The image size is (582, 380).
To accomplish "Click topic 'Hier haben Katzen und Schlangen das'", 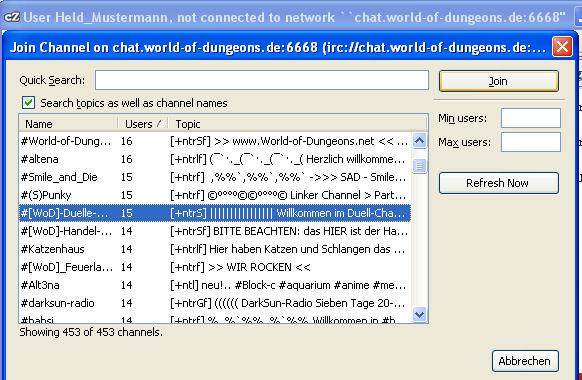I will (x=300, y=249).
